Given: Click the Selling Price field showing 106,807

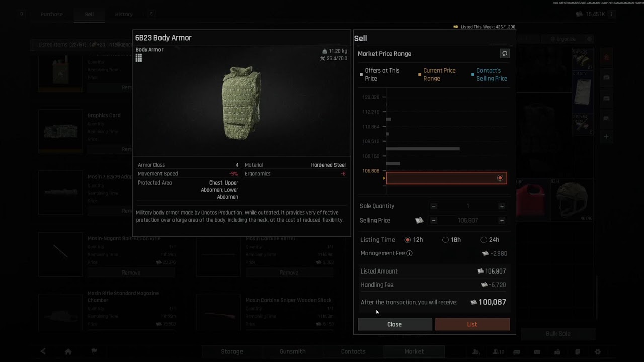Looking at the screenshot, I should tap(467, 220).
